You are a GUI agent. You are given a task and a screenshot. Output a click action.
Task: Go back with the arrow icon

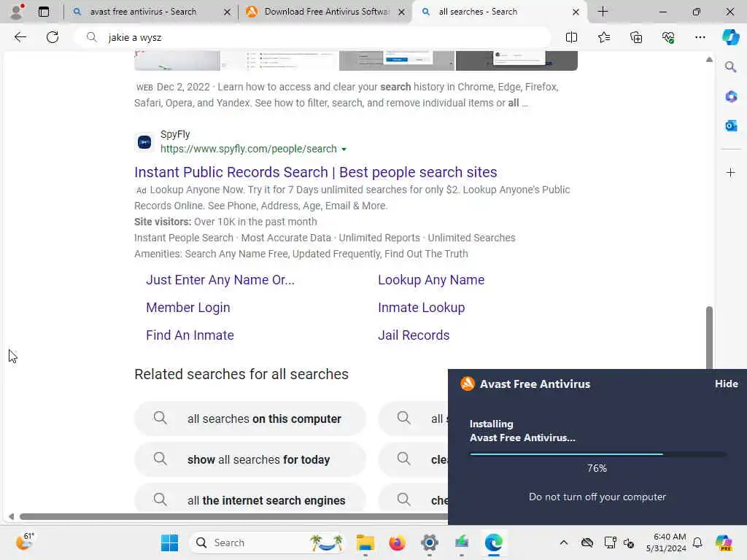[20, 37]
